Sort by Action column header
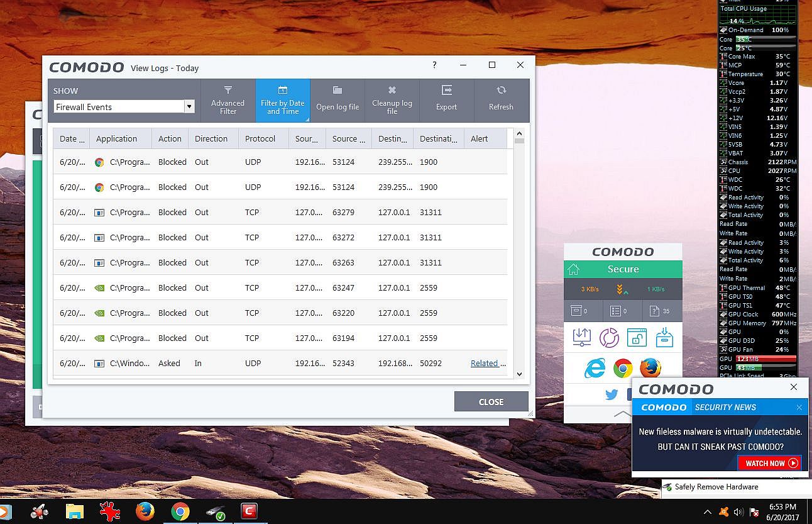This screenshot has width=812, height=524. point(170,139)
